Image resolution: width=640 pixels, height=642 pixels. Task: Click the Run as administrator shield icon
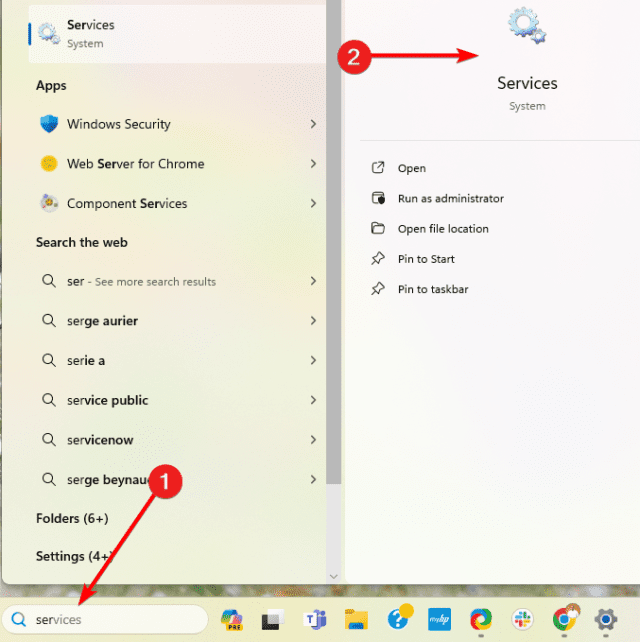(378, 198)
